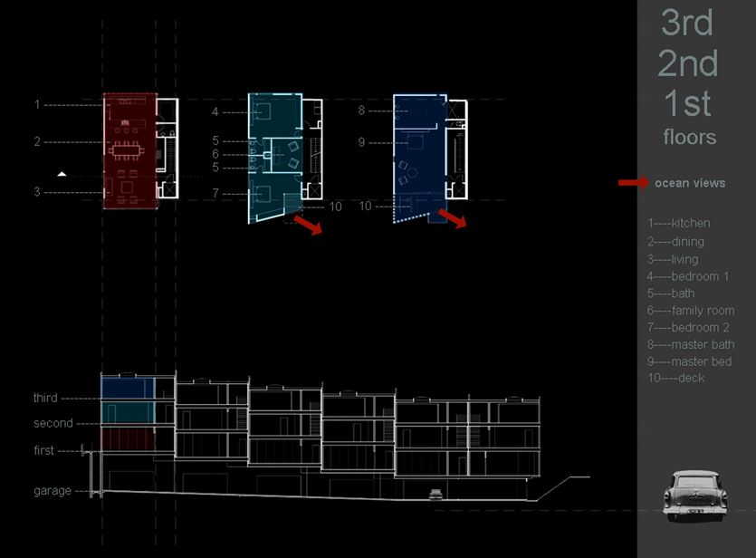Click the '1st' title text
The height and width of the screenshot is (558, 756).
pos(687,103)
